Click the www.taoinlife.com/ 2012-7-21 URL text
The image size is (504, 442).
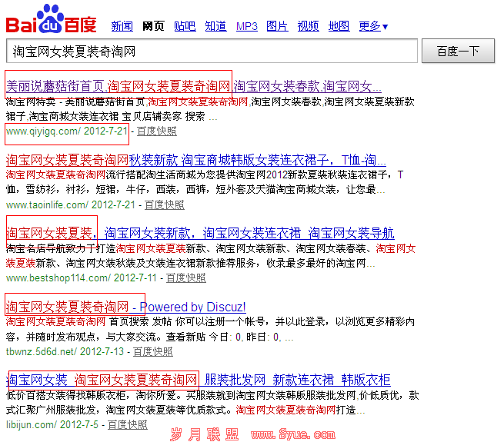(x=71, y=204)
